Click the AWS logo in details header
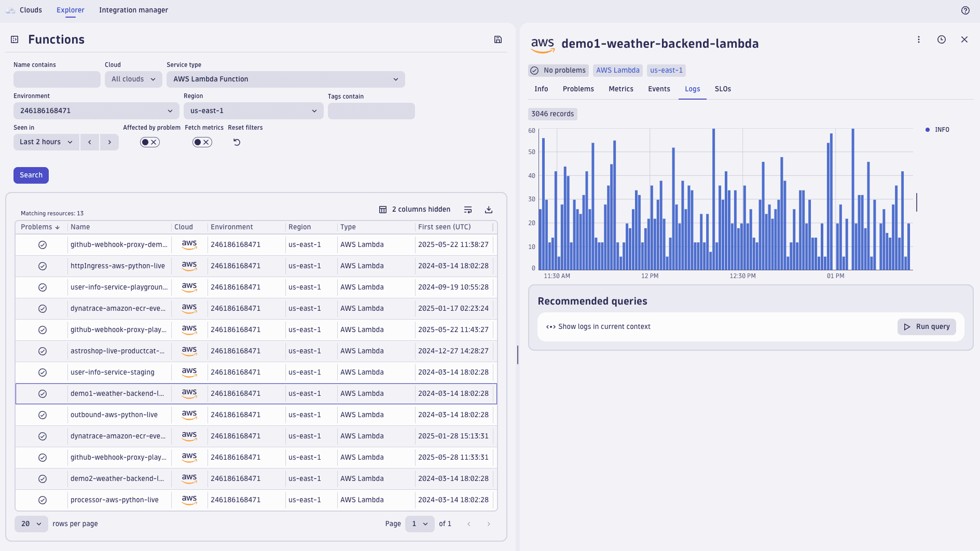The image size is (980, 551). (543, 45)
